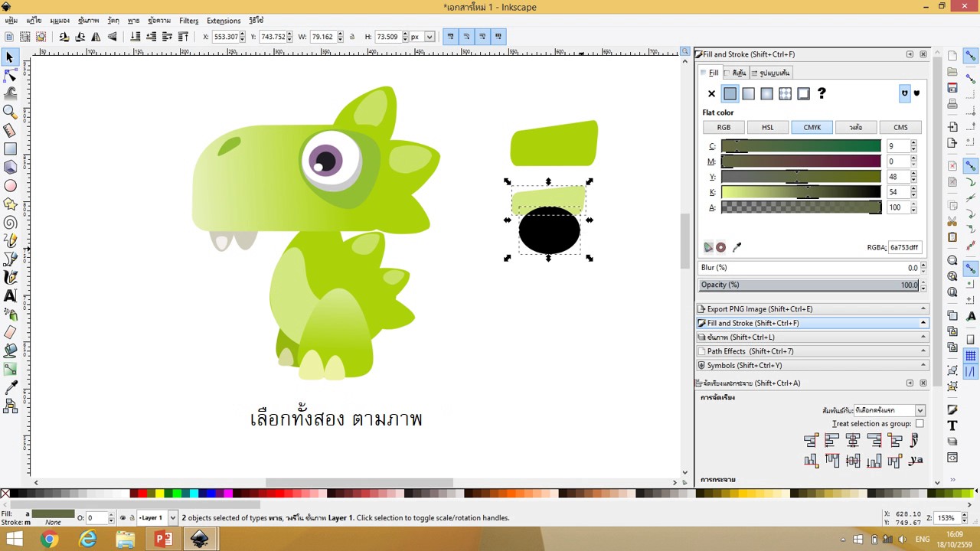Select the Spiral tool
Image resolution: width=980 pixels, height=551 pixels.
11,223
